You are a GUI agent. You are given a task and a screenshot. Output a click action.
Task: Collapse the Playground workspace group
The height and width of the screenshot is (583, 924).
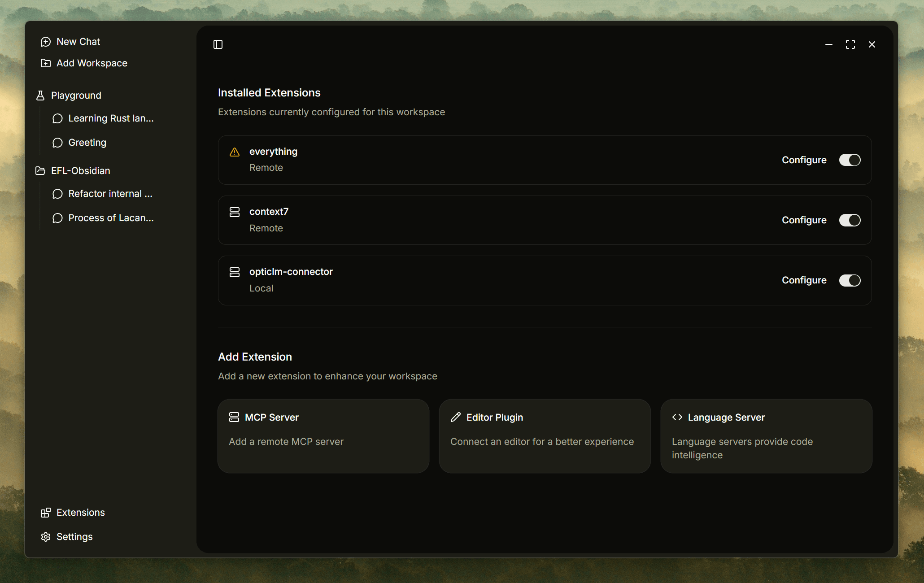click(76, 96)
